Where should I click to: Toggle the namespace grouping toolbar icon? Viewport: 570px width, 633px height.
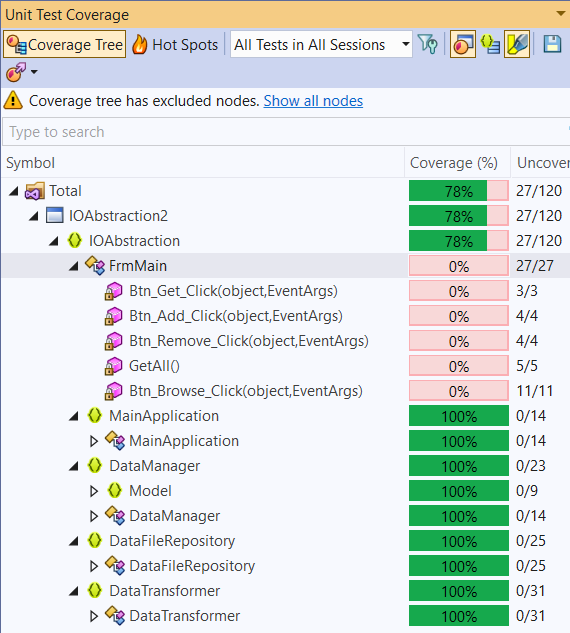[x=490, y=44]
